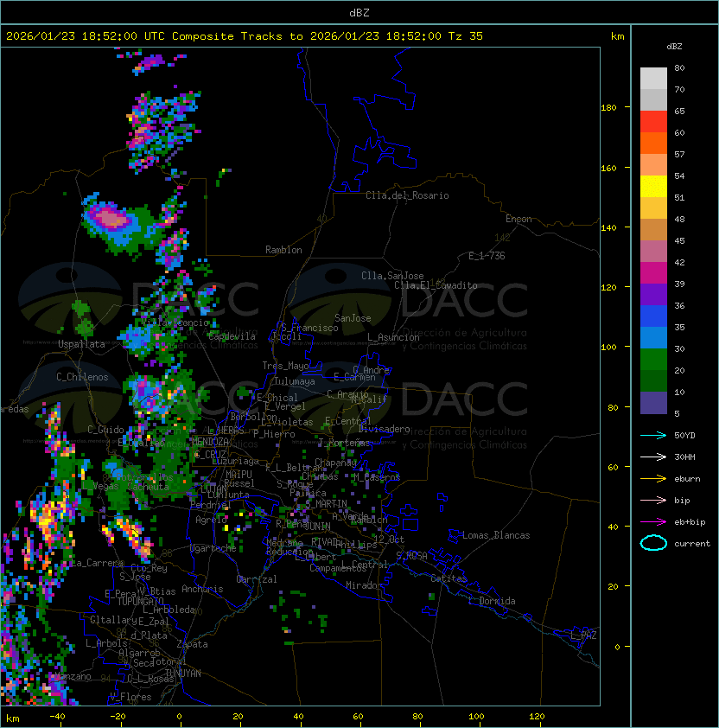Click the Uspallata map label
719x728 pixels.
[81, 344]
